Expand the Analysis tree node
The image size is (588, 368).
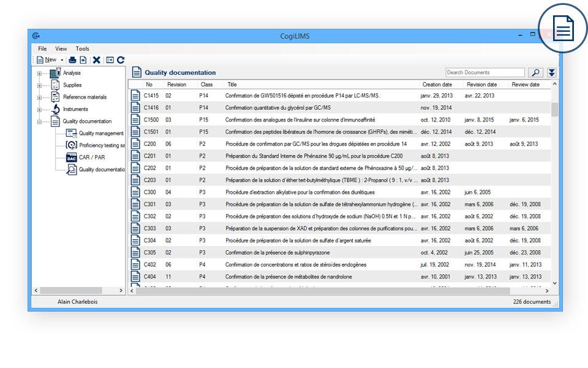click(40, 73)
